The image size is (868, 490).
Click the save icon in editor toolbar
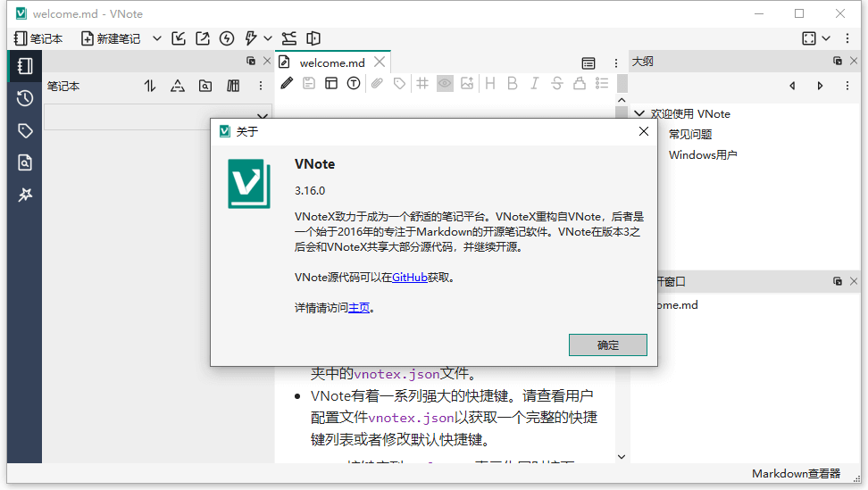(x=309, y=84)
